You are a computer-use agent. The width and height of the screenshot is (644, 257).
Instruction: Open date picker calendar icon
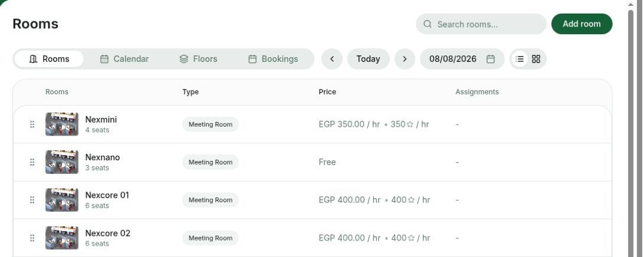[491, 59]
